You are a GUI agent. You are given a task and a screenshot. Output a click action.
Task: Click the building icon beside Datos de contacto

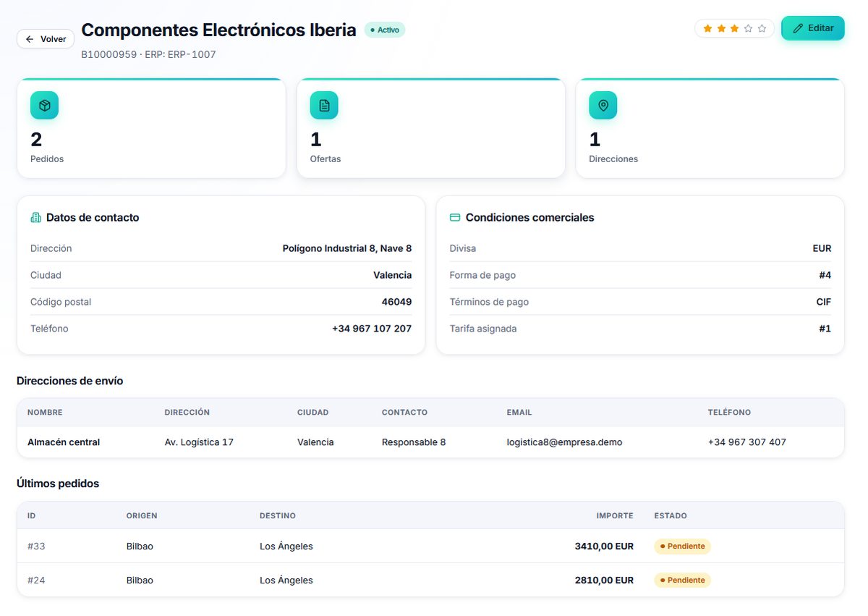(x=35, y=217)
